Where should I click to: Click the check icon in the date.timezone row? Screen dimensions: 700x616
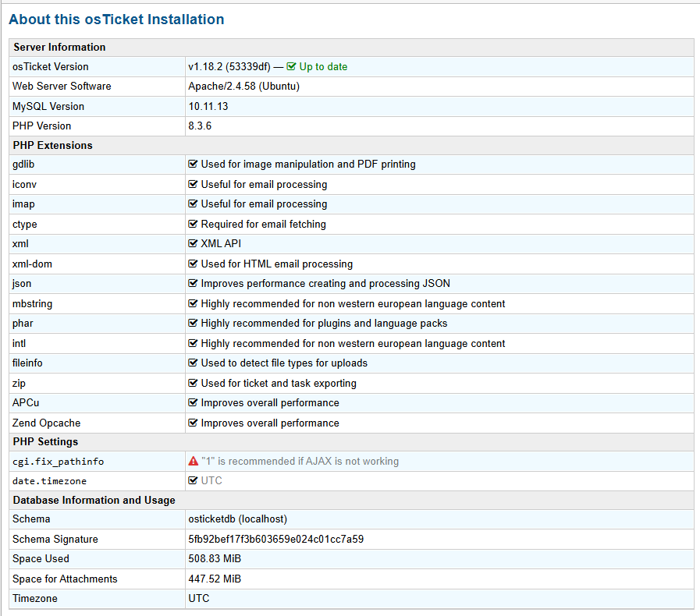pyautogui.click(x=194, y=480)
